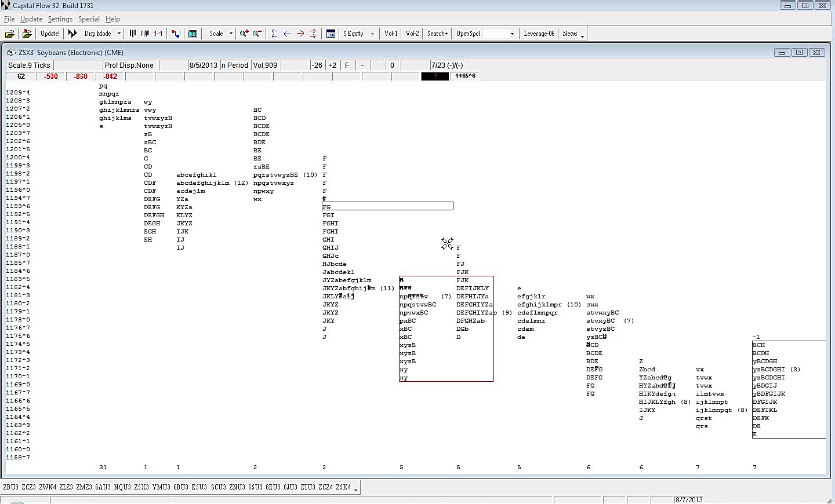Click the first open folder icon
The width and height of the screenshot is (835, 504).
point(10,34)
